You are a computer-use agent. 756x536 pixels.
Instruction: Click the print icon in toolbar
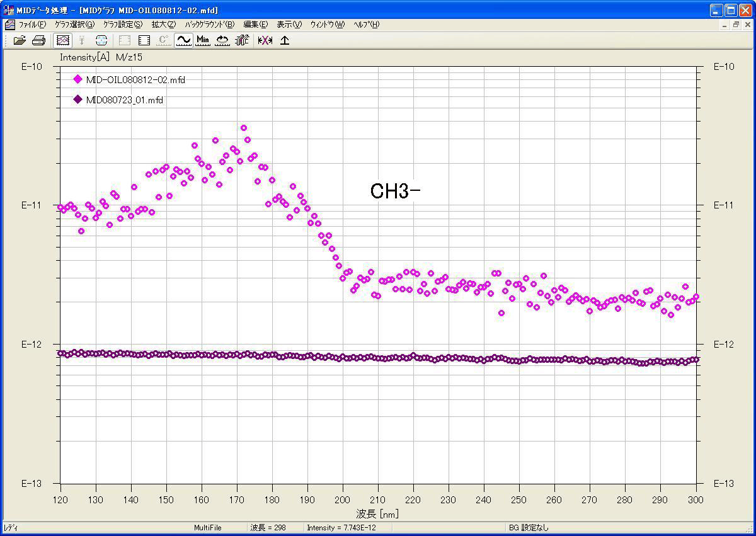[x=38, y=40]
